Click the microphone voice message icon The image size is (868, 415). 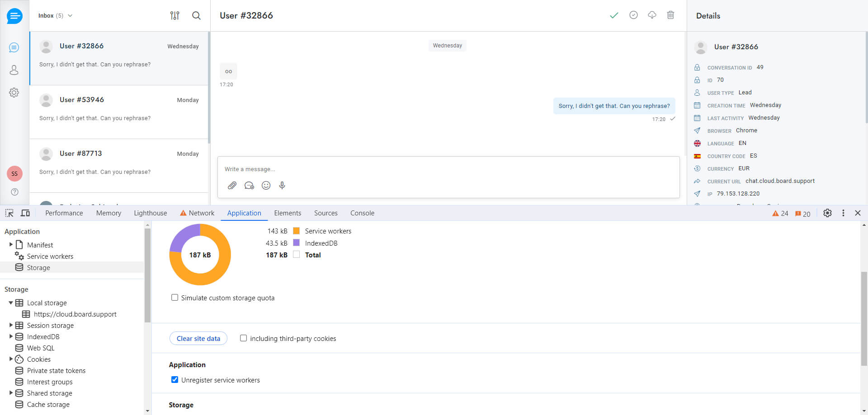(282, 186)
